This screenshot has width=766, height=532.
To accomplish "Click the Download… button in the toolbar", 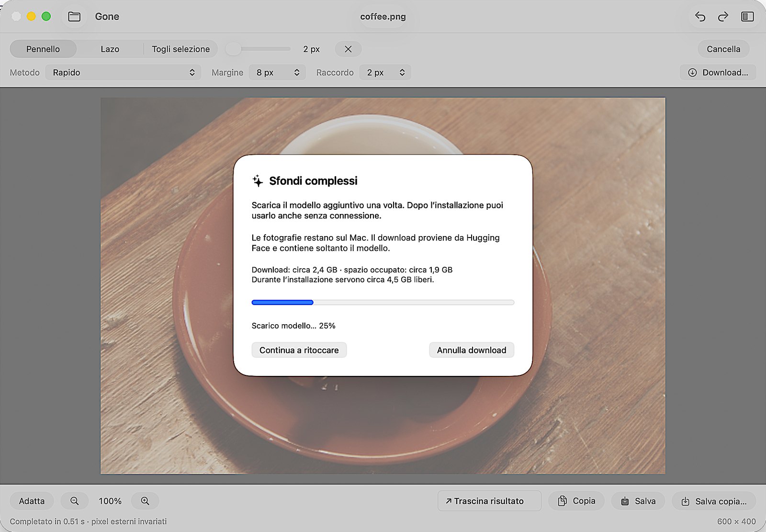I will [x=718, y=72].
